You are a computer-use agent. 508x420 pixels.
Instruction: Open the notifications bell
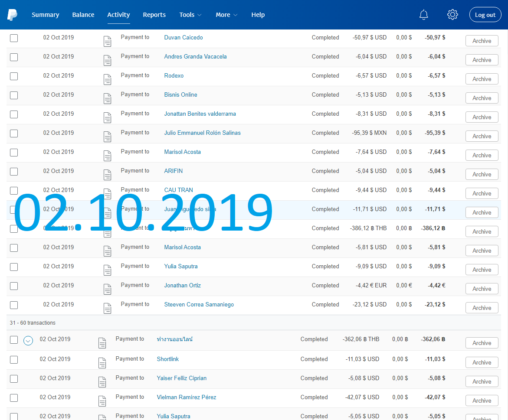click(423, 15)
